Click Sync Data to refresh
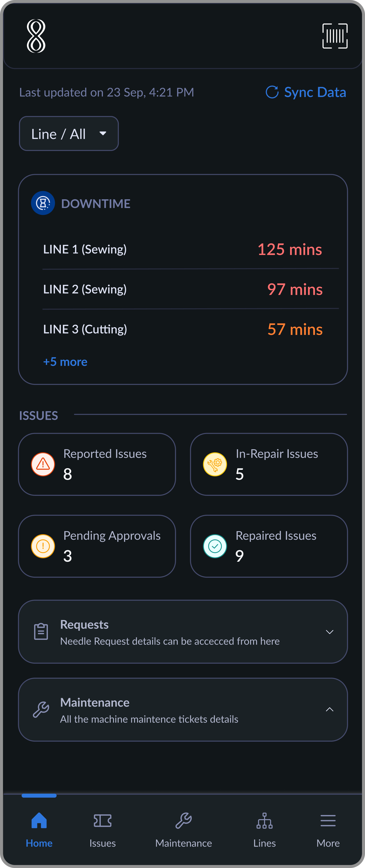The width and height of the screenshot is (365, 868). 306,92
